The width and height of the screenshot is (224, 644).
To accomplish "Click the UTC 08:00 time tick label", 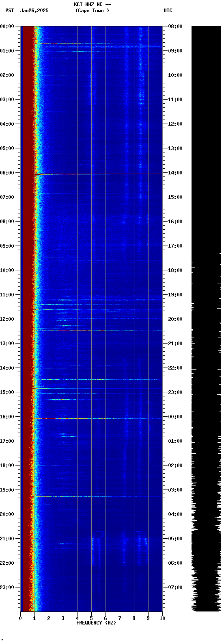I will [175, 26].
